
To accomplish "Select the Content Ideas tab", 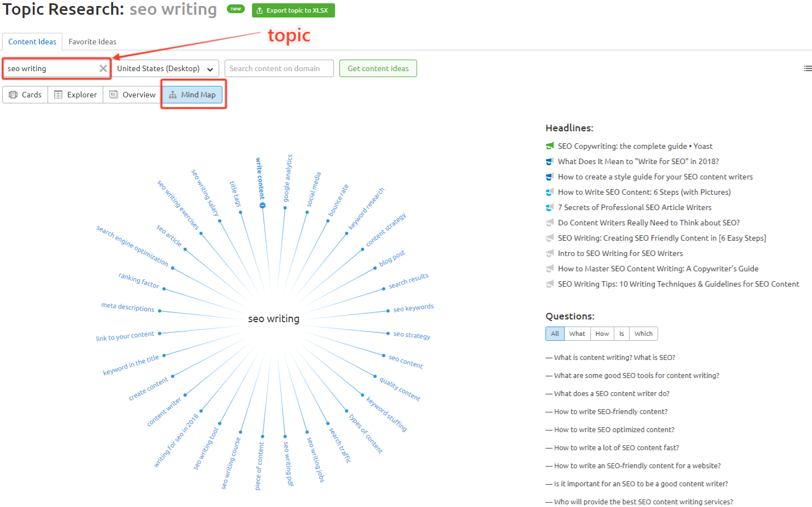I will tap(32, 41).
